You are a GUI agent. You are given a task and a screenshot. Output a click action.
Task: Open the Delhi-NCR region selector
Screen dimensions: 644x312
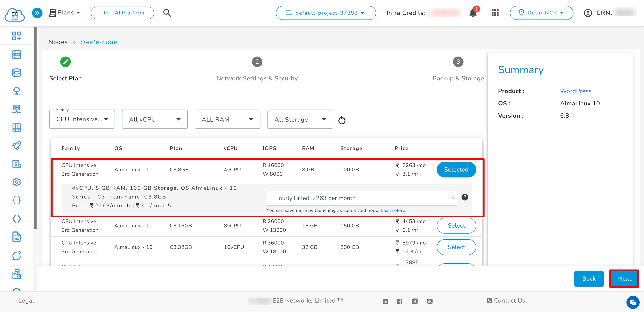click(x=541, y=13)
